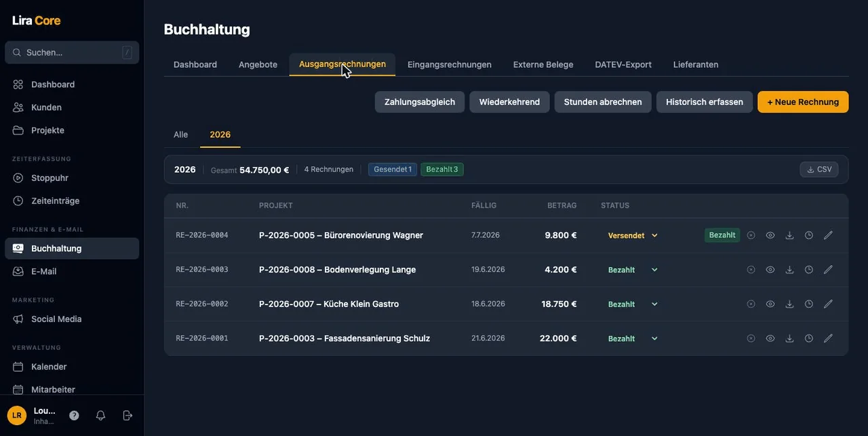The width and height of the screenshot is (868, 436).
Task: Open Projekte in the sidebar
Action: click(x=72, y=130)
